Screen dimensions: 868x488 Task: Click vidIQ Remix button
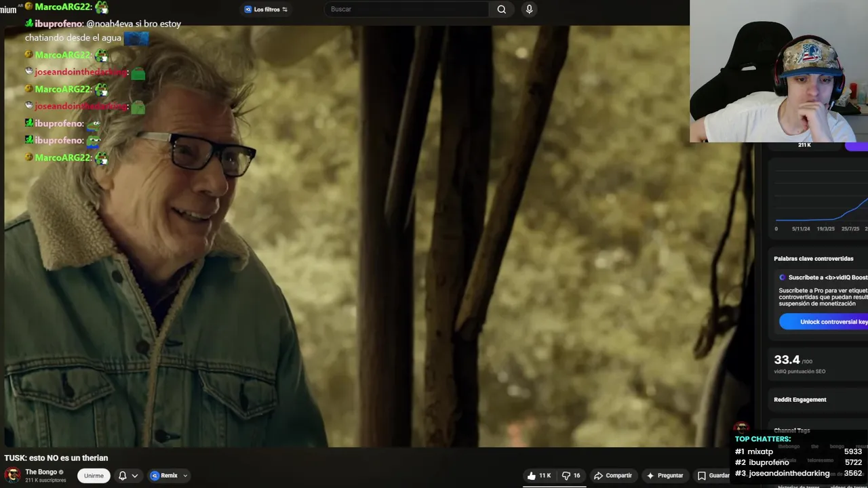[x=164, y=476]
